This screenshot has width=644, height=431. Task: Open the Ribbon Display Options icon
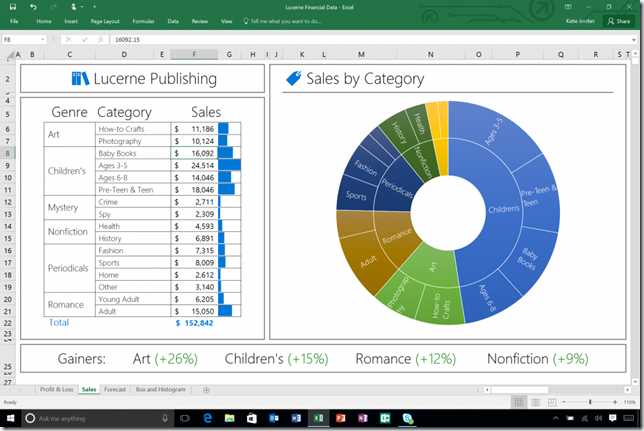(x=568, y=7)
